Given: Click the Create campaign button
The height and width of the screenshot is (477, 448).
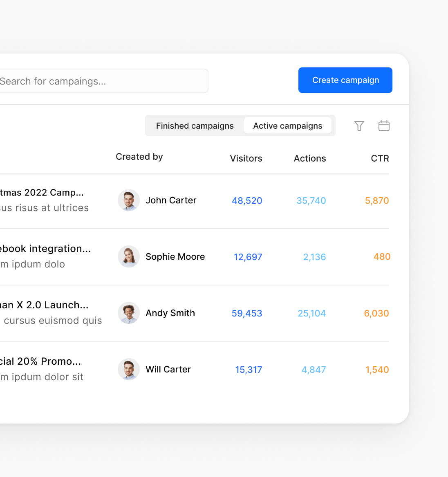Looking at the screenshot, I should coord(345,80).
